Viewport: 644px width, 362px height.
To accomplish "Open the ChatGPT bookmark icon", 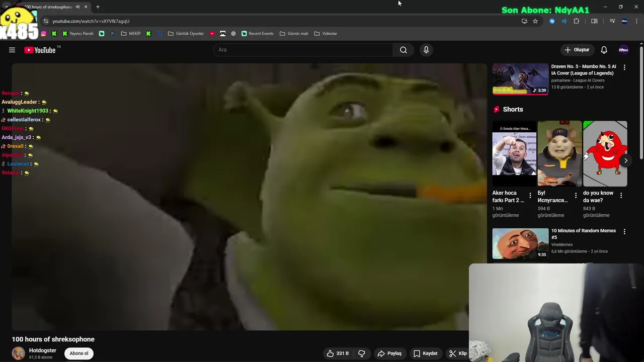I will pyautogui.click(x=233, y=34).
